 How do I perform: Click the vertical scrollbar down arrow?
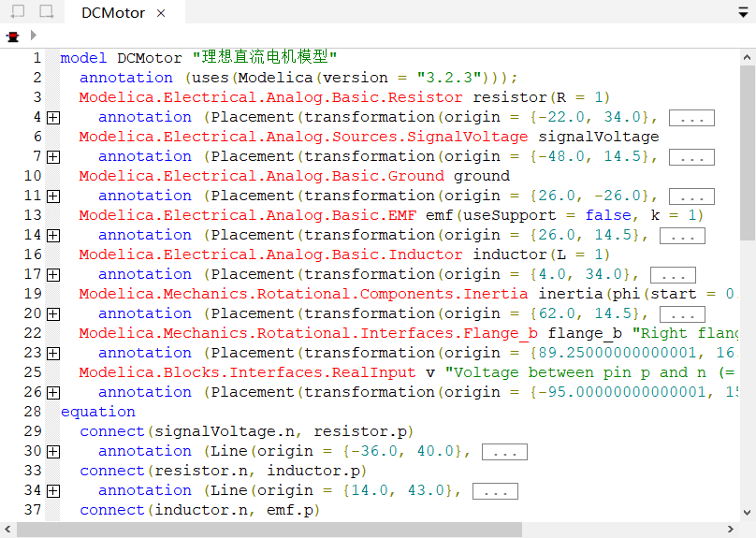point(748,513)
